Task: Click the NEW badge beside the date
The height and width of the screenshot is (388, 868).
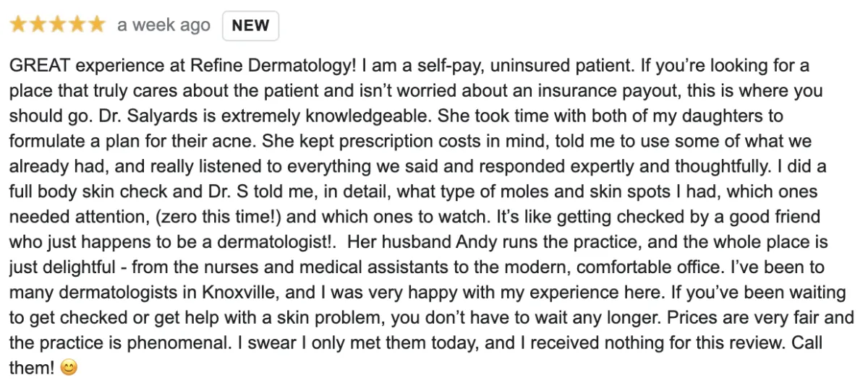Action: click(250, 26)
